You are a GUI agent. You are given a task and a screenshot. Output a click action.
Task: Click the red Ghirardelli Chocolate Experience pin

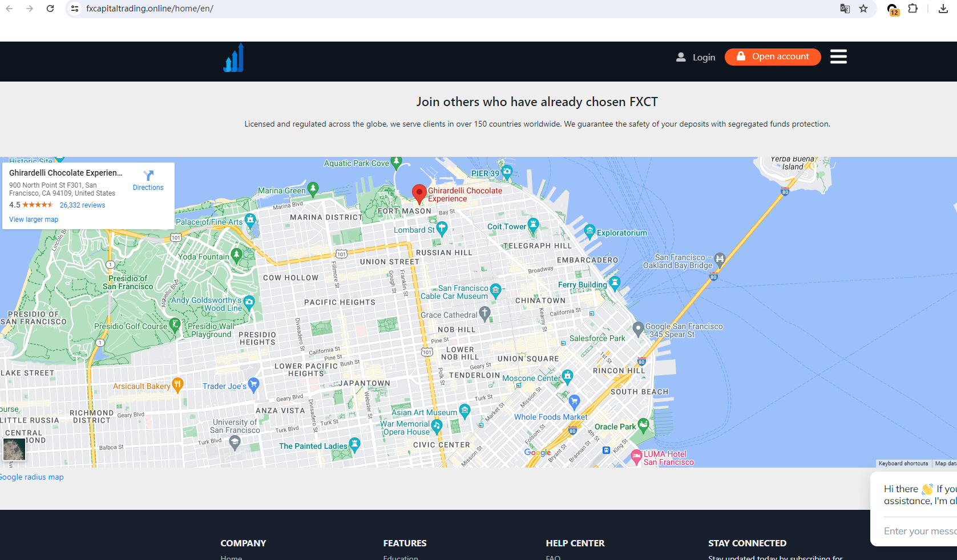419,193
